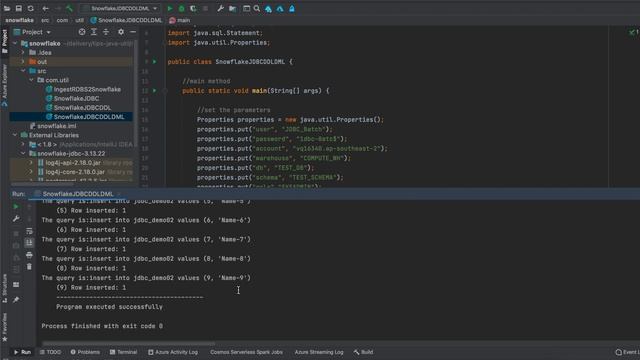Run with coverage shield icon
The height and width of the screenshot is (360, 640).
pos(193,8)
